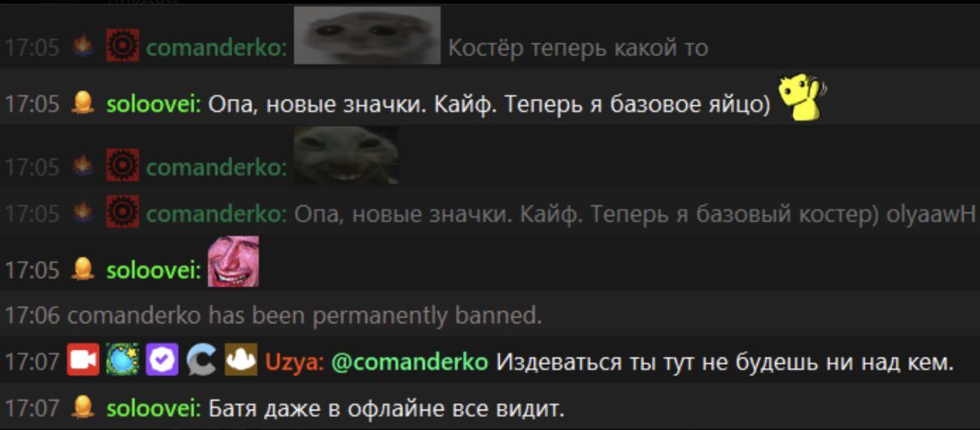
Task: Click soloovei's egg badge in the 17:07 message
Action: pos(83,408)
